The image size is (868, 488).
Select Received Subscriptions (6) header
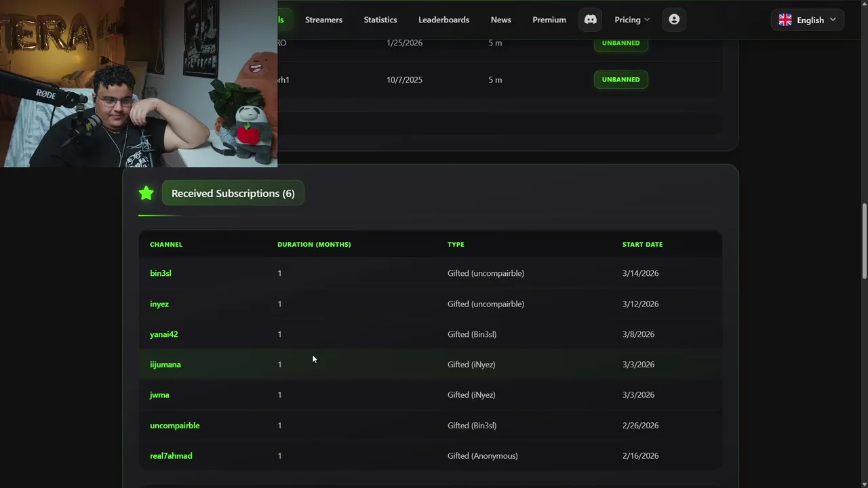point(233,193)
